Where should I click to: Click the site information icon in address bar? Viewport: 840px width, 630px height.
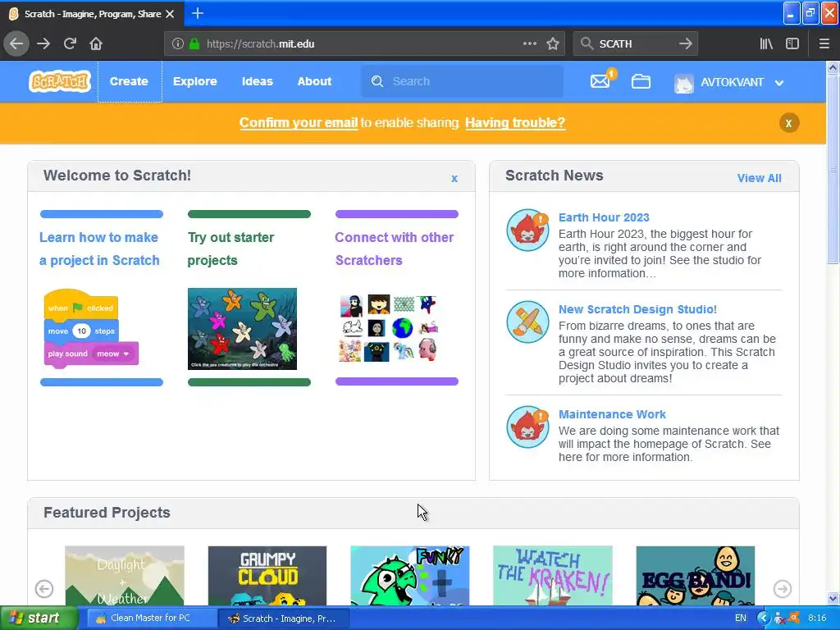click(x=178, y=44)
